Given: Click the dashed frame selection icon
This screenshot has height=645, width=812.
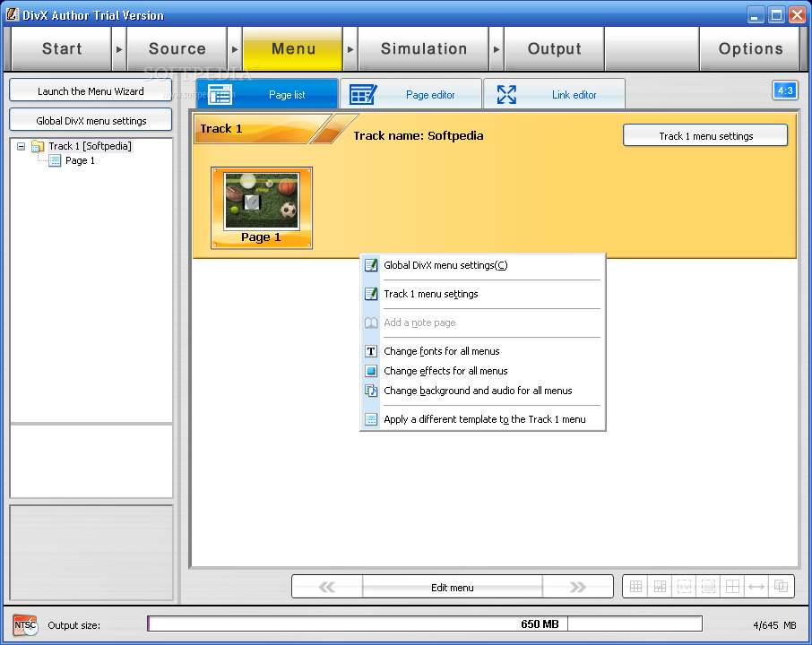Looking at the screenshot, I should 708,587.
